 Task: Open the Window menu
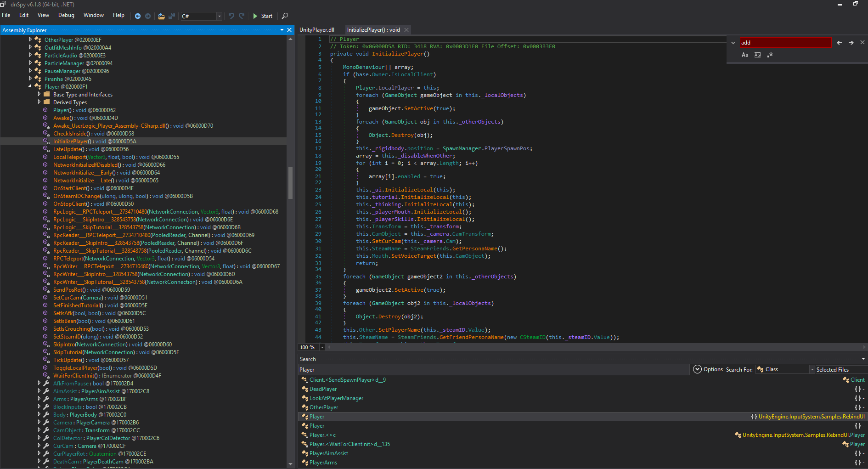pyautogui.click(x=94, y=15)
